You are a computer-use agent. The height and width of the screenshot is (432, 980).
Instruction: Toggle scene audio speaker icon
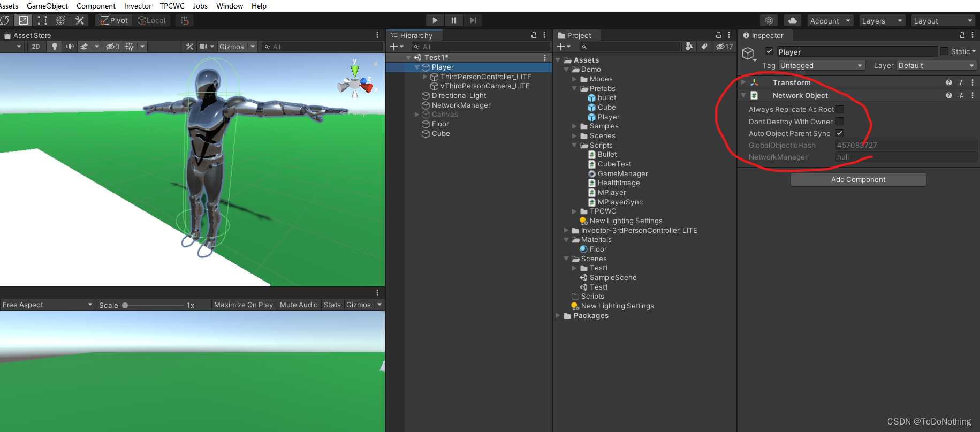[70, 47]
